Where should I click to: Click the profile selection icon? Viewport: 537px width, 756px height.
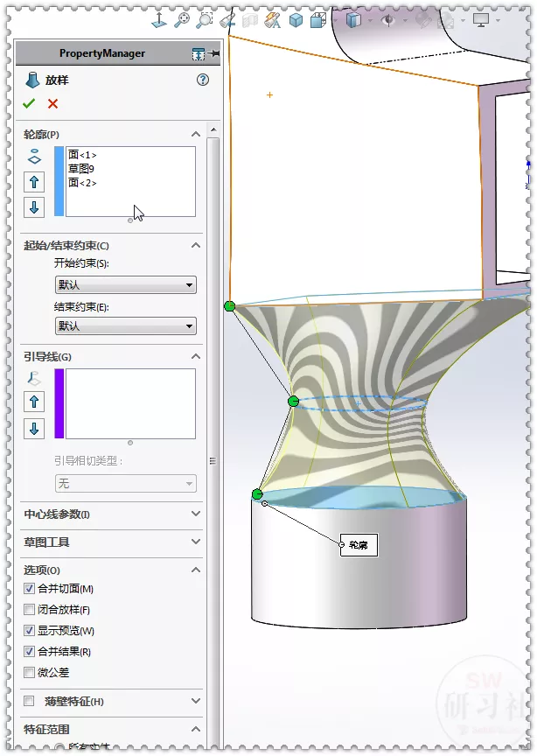click(x=34, y=157)
